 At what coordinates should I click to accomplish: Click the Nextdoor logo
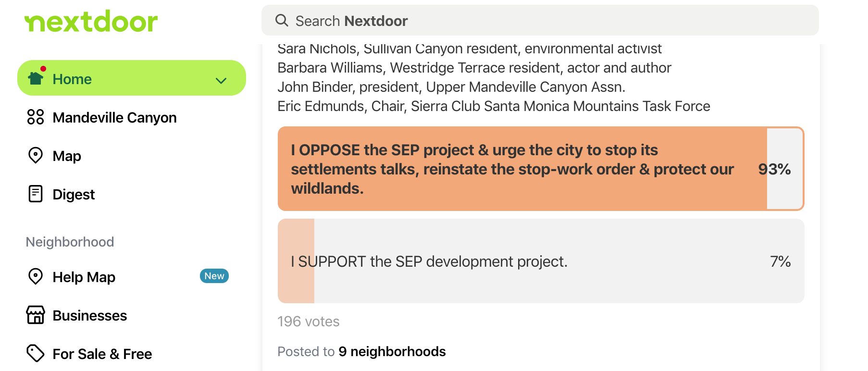pos(91,21)
